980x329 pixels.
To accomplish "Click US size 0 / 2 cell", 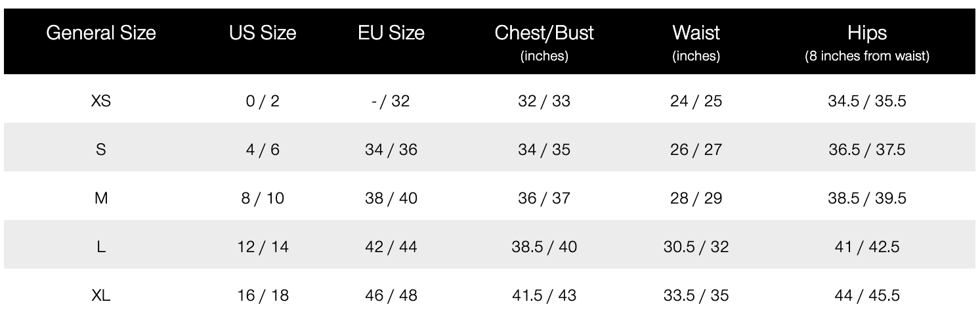I will pyautogui.click(x=263, y=101).
